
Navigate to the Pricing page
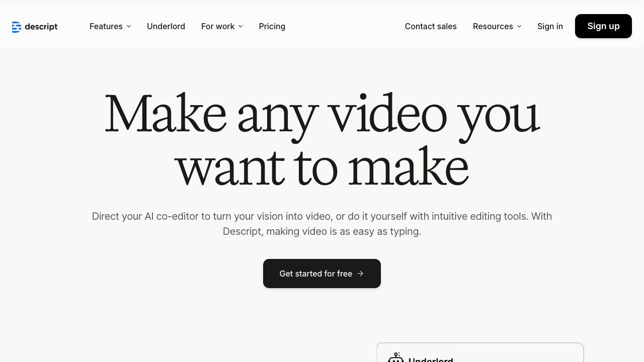tap(272, 26)
